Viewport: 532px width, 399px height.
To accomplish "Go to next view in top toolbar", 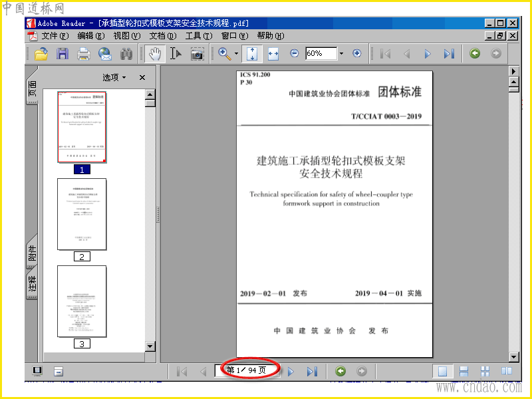I will pos(495,53).
